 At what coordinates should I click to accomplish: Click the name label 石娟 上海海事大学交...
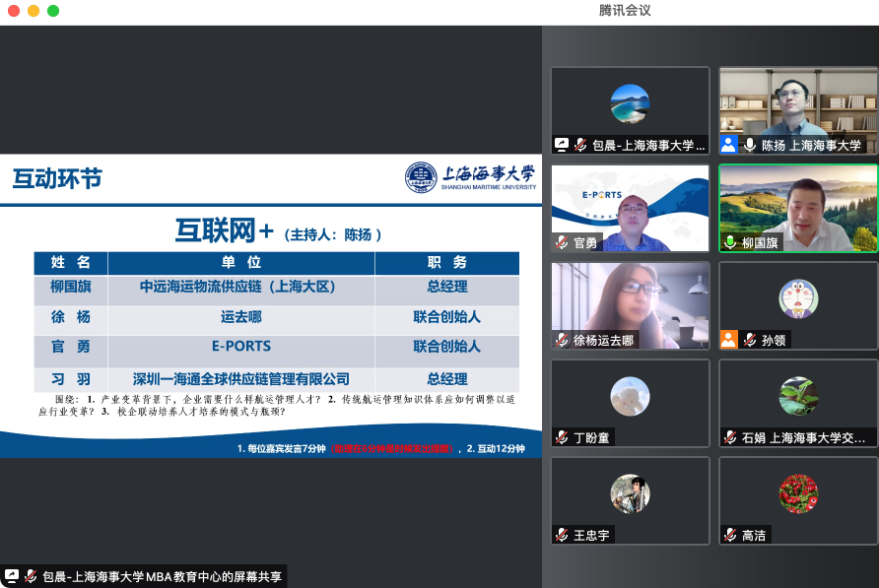tap(803, 437)
